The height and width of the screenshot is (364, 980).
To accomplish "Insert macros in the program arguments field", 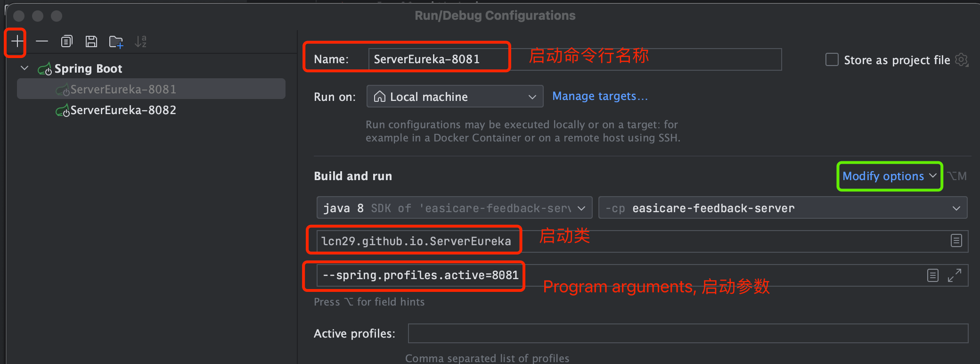I will [x=933, y=275].
